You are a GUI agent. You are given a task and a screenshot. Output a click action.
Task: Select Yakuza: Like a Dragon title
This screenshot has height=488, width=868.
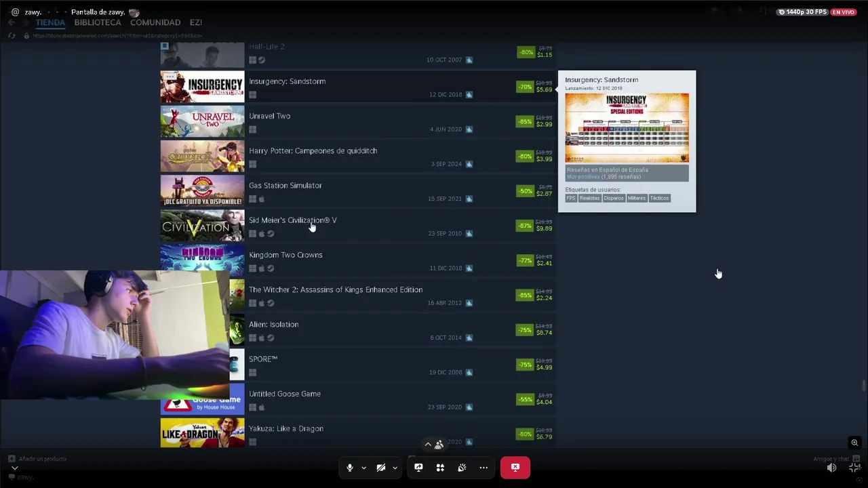point(286,428)
